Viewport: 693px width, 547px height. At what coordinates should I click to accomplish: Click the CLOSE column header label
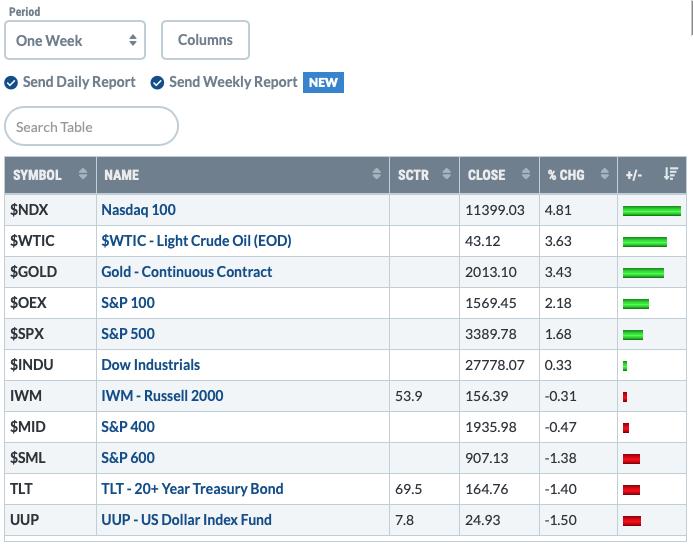tap(486, 175)
